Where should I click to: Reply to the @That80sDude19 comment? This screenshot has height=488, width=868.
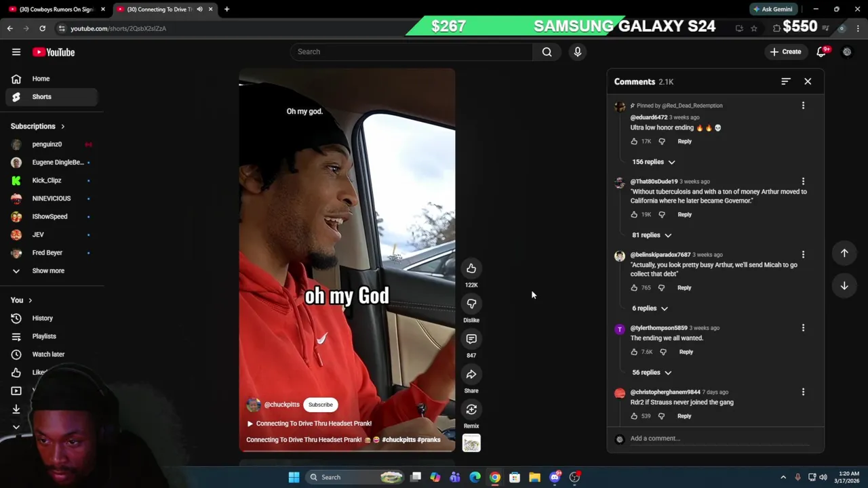coord(684,214)
